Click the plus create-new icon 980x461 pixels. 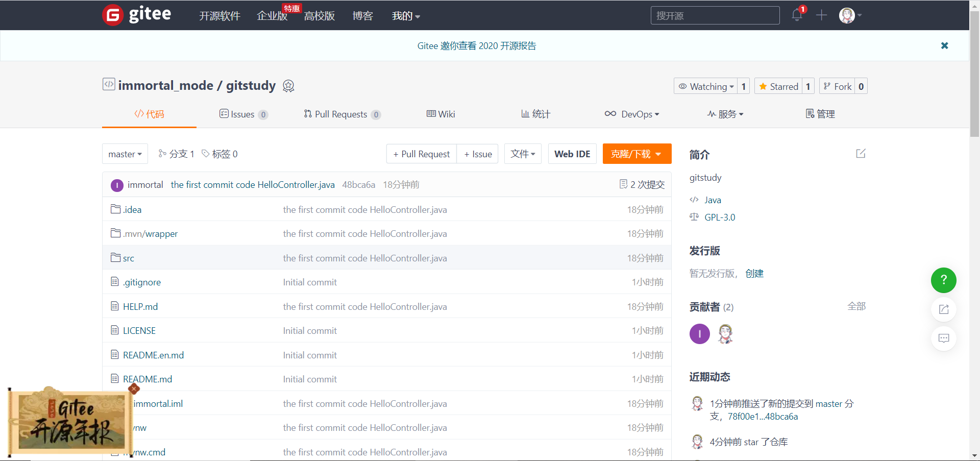(x=821, y=15)
